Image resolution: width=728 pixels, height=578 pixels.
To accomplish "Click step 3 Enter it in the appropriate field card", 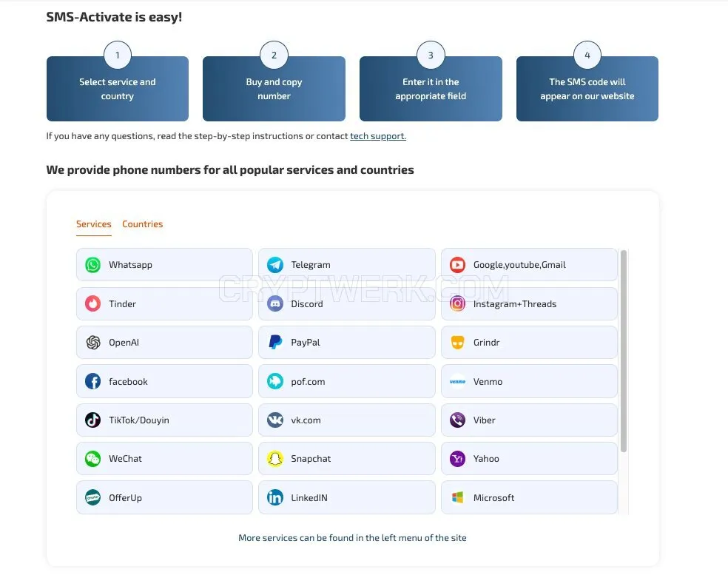I will [431, 89].
